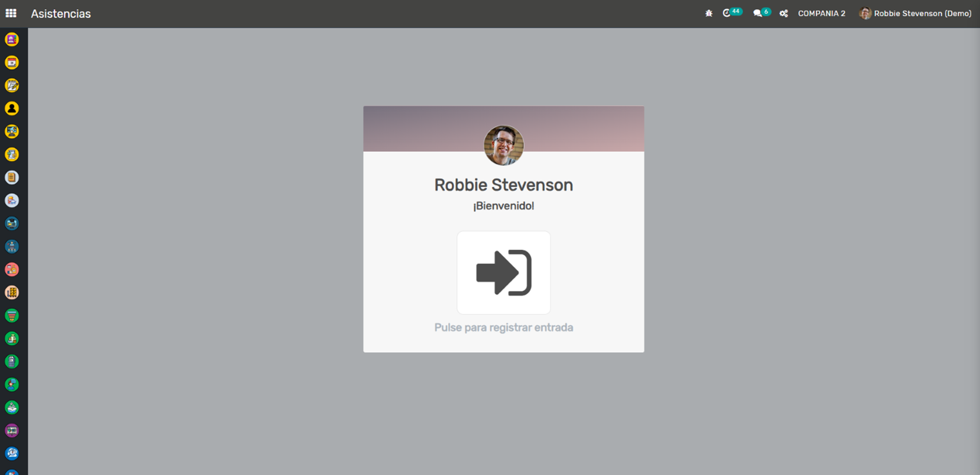Open the black person silhouette sidebar app

tap(12, 109)
